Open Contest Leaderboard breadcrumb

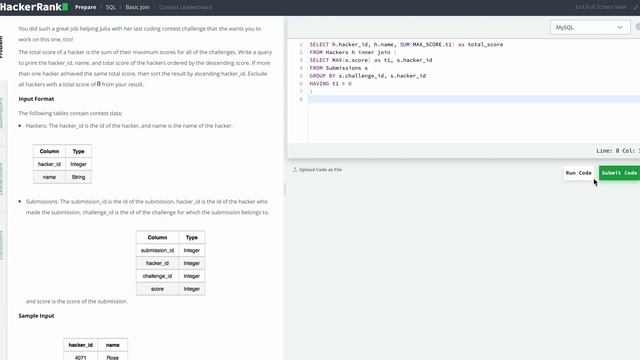coord(185,7)
